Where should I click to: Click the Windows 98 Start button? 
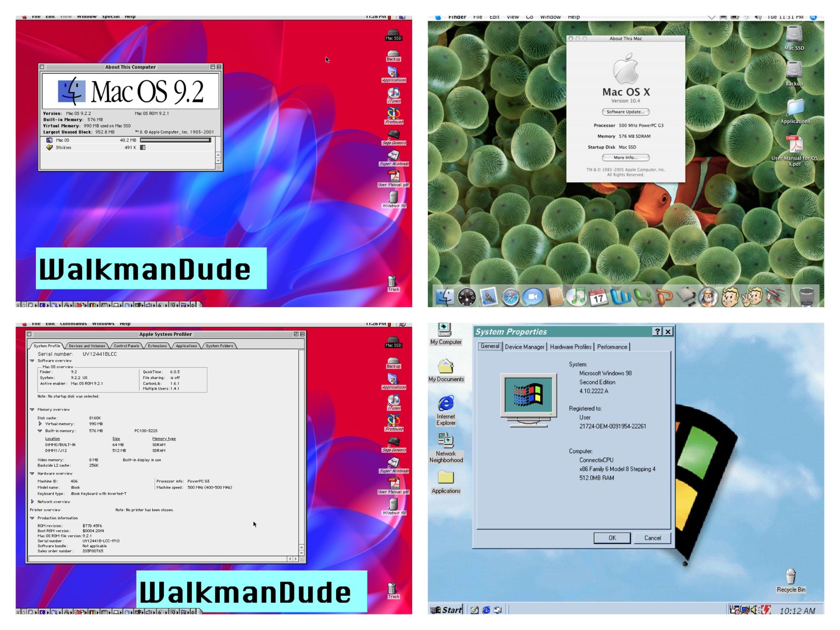pos(446,610)
